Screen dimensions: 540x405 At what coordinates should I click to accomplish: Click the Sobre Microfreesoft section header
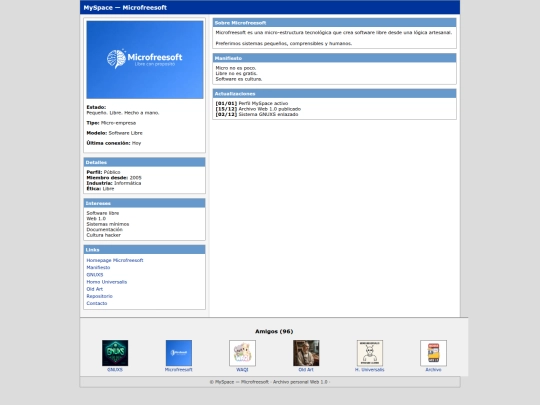(335, 23)
